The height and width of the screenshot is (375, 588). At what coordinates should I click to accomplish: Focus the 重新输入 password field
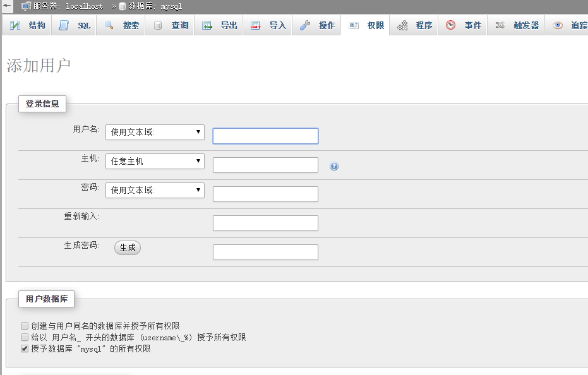click(x=265, y=223)
